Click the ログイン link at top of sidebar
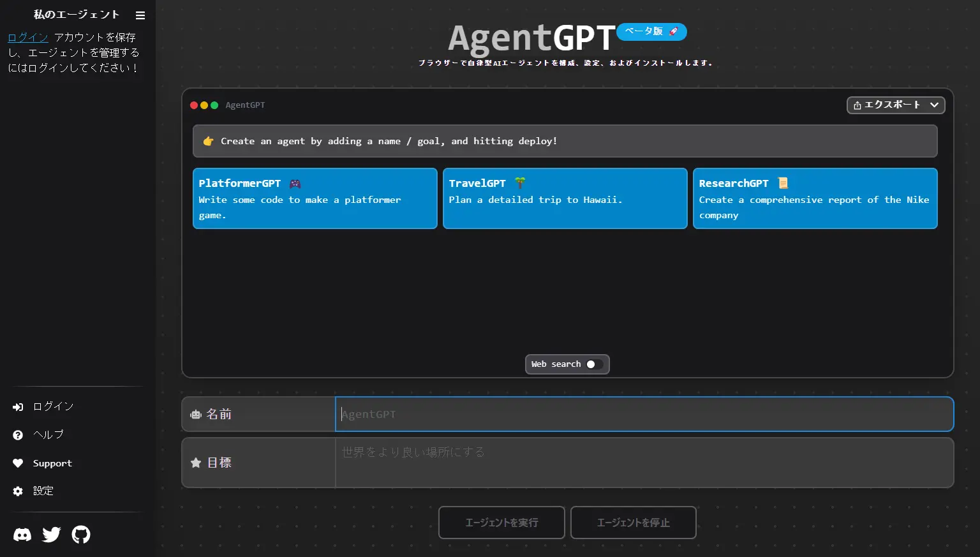 27,37
